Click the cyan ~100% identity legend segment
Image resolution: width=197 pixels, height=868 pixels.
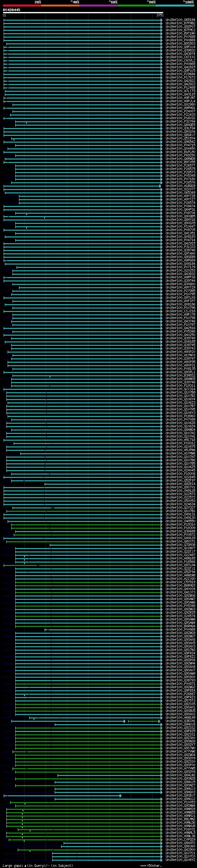coord(175,6)
